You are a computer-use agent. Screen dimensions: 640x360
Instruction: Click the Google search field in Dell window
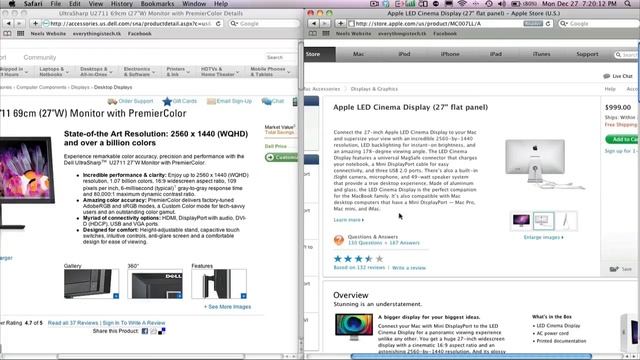click(264, 24)
